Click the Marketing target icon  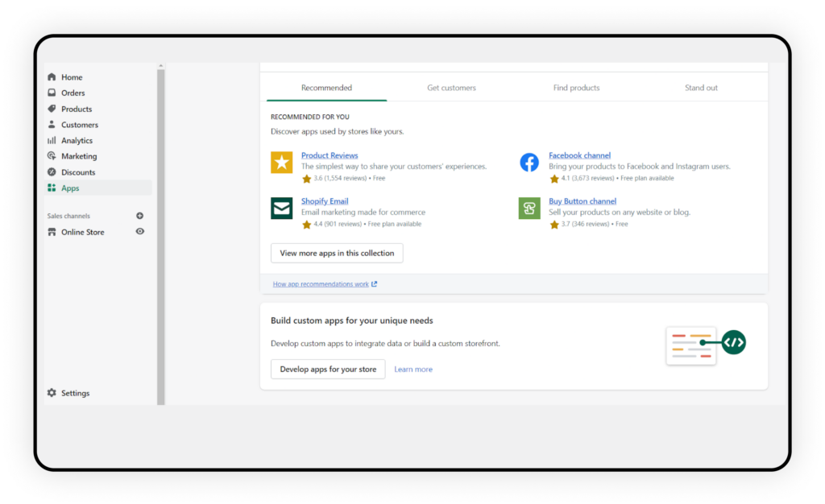pyautogui.click(x=52, y=156)
